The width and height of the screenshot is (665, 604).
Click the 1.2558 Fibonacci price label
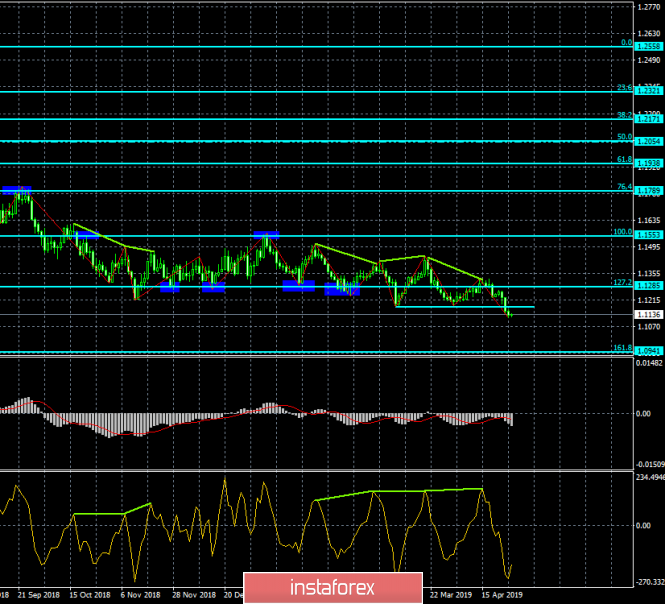[x=648, y=47]
